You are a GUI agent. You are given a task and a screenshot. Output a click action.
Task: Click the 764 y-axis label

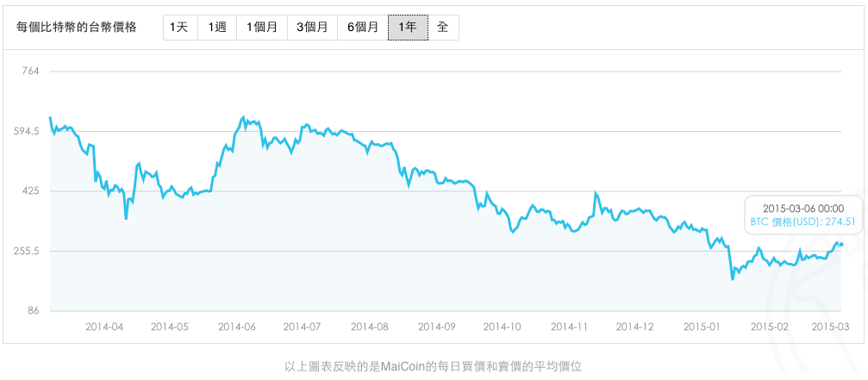30,72
